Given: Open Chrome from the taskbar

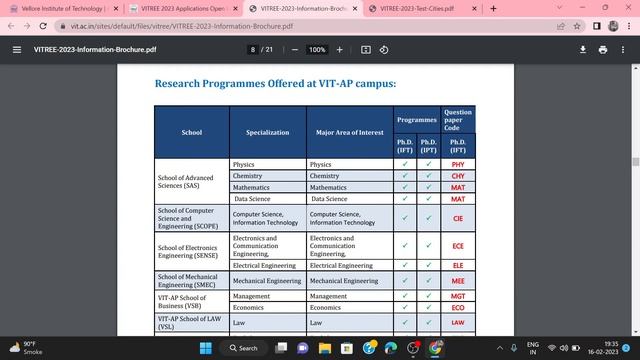Looking at the screenshot, I should pos(435,348).
